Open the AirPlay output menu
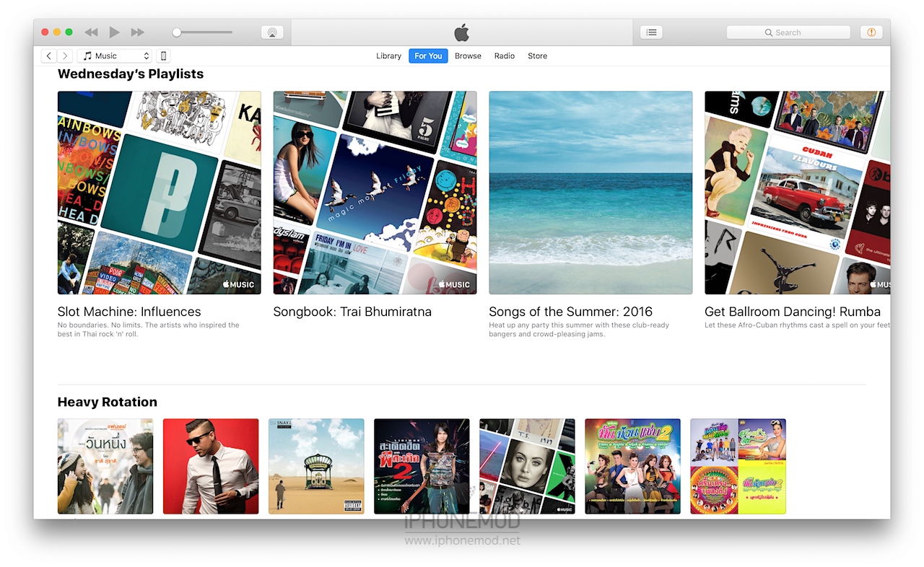 coord(272,32)
